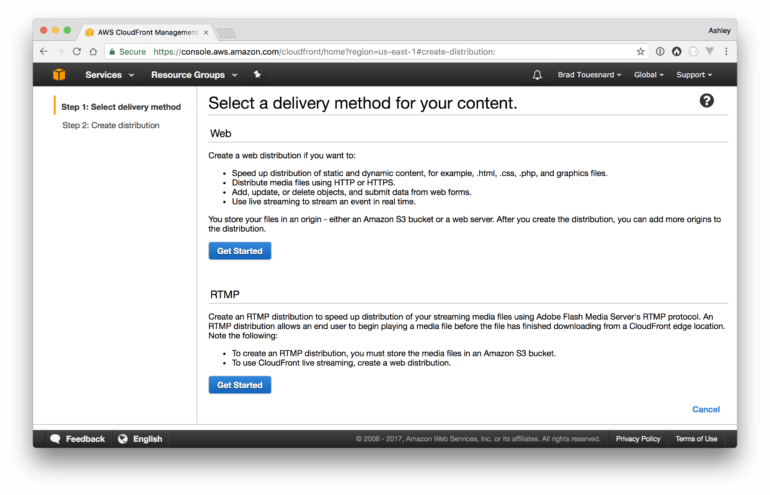Click Get Started under RTMP
The image size is (770, 495).
coord(239,385)
